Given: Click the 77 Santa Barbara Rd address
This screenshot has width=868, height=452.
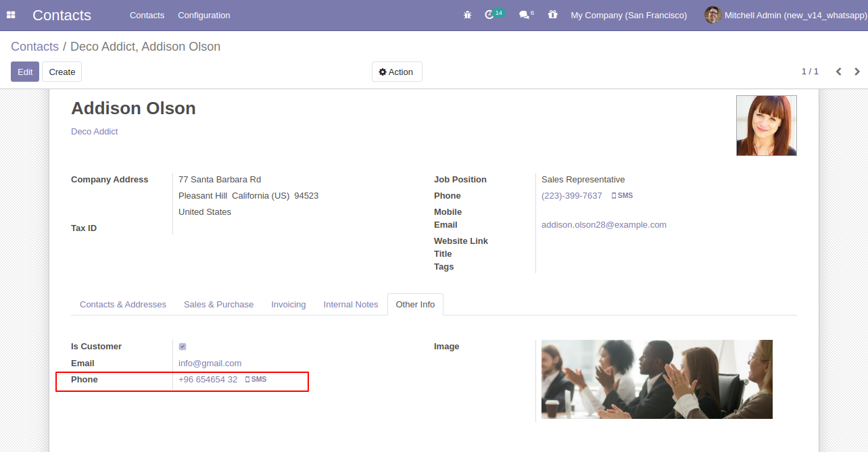Looking at the screenshot, I should tap(220, 180).
